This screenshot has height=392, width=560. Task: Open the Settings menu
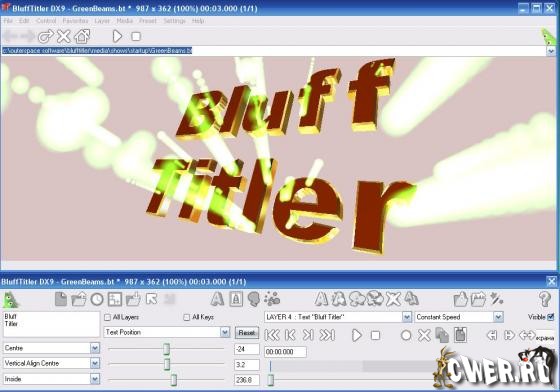click(x=175, y=21)
